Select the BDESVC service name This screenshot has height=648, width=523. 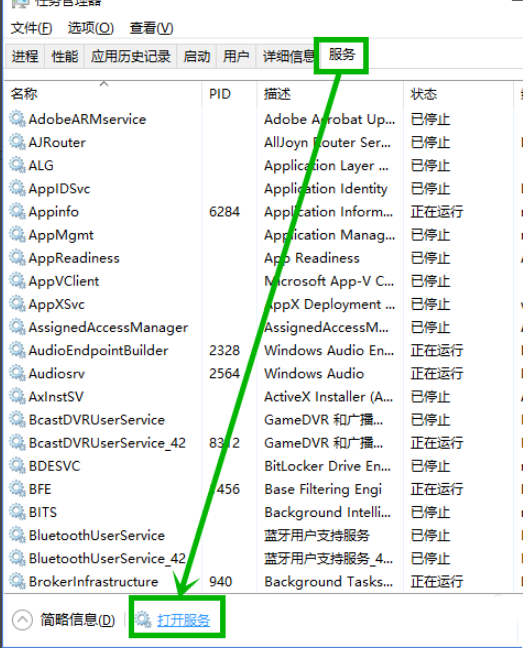(55, 466)
